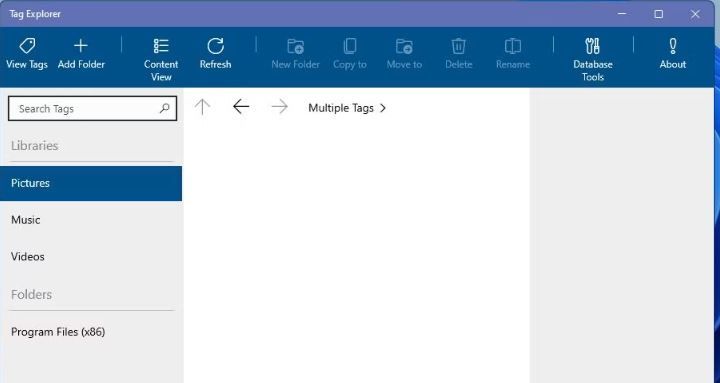The height and width of the screenshot is (383, 720).
Task: Refresh the file listing
Action: (x=215, y=54)
